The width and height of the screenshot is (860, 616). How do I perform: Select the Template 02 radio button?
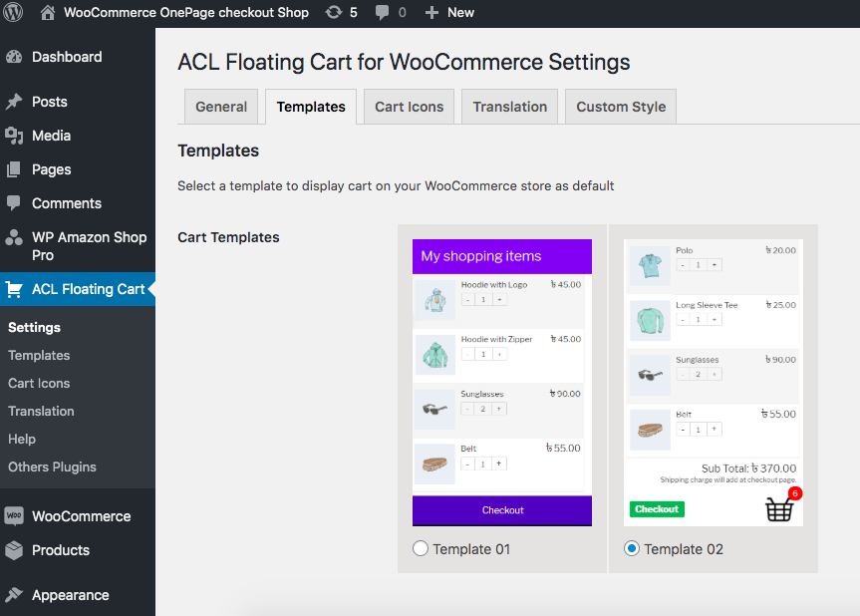pyautogui.click(x=632, y=548)
